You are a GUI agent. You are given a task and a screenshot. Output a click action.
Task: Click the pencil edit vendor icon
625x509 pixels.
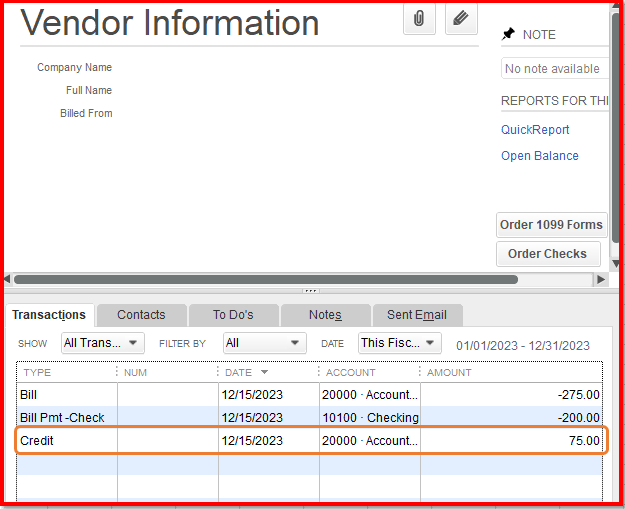(461, 19)
